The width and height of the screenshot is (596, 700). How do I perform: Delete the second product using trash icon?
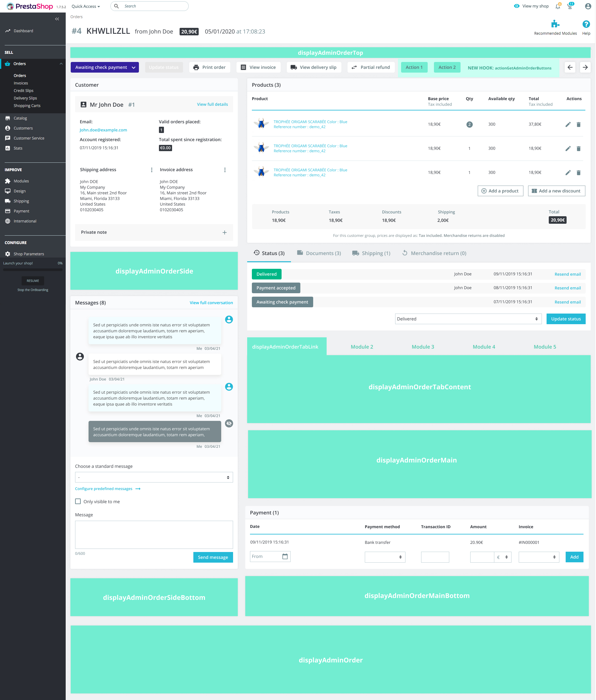coord(578,149)
